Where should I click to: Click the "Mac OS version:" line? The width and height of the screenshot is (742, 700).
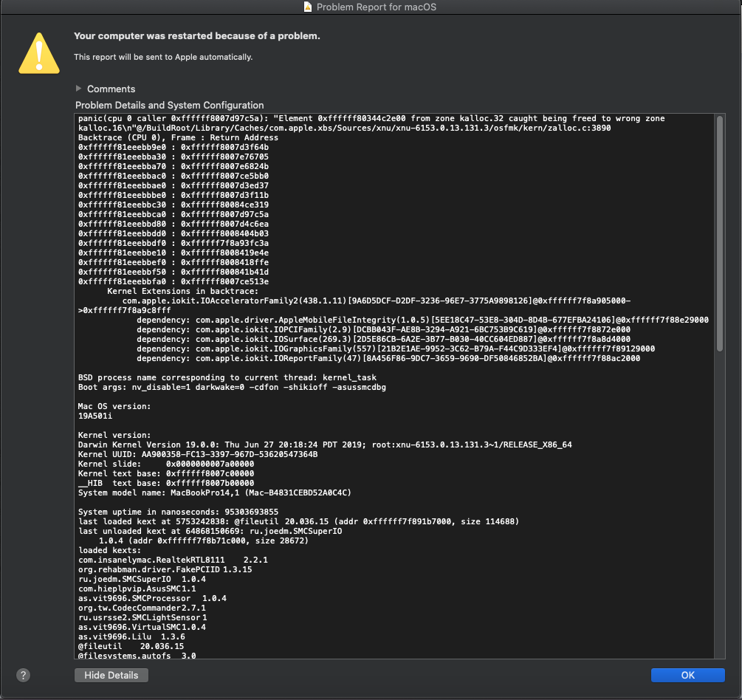tap(114, 406)
